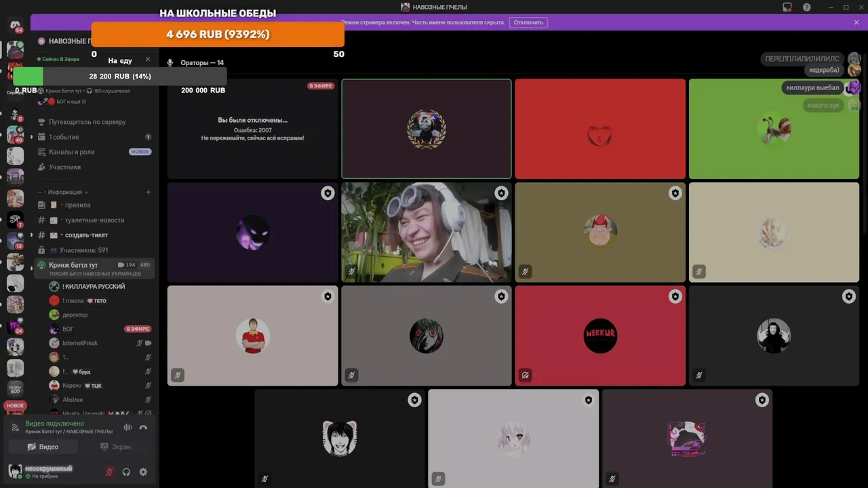The width and height of the screenshot is (868, 488).
Task: Click muted mic icon on red-shirt avatar tile
Action: click(178, 375)
